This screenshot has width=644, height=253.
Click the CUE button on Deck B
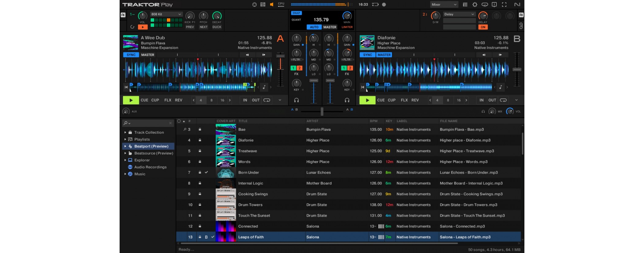tap(381, 100)
